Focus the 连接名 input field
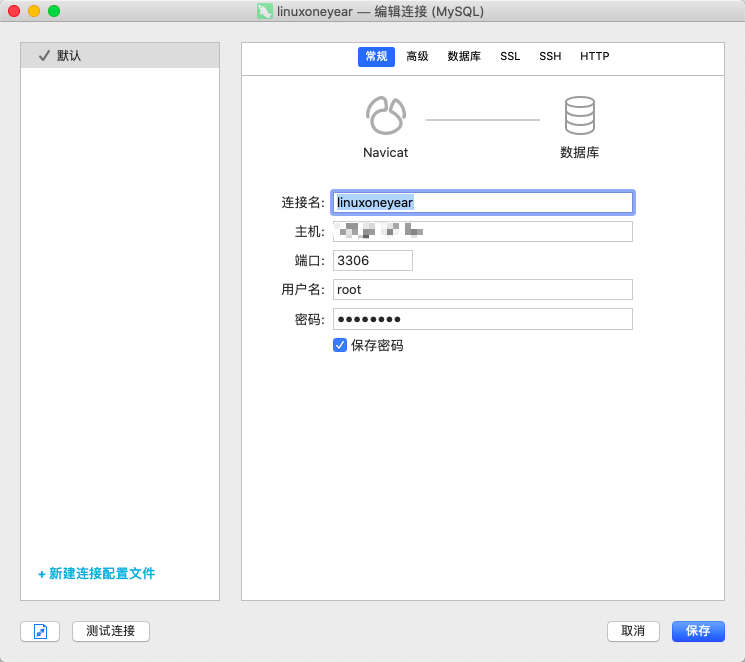Image resolution: width=745 pixels, height=662 pixels. tap(482, 202)
